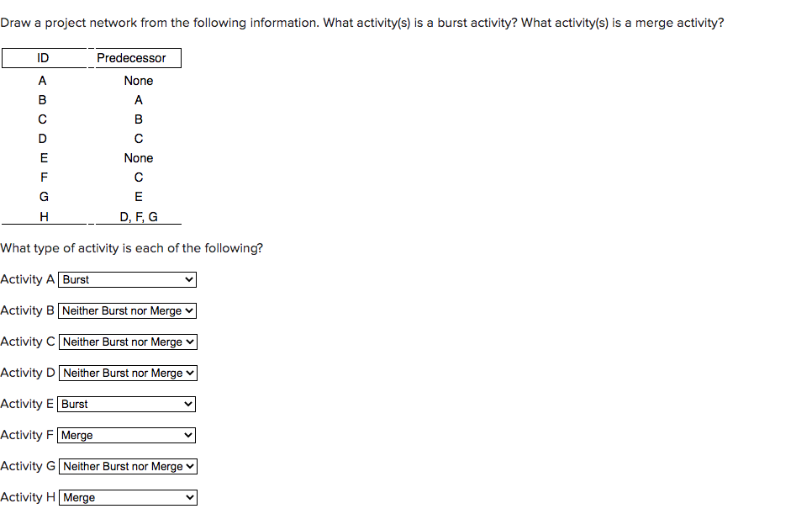Open the Activity H answer dropdown
Viewport: 812px width, 514px height.
(127, 497)
